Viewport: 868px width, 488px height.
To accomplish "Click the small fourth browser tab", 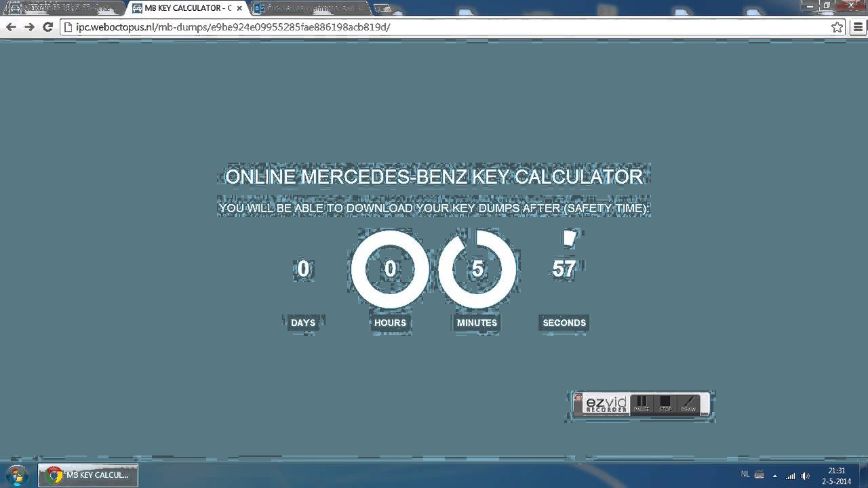I will [384, 9].
